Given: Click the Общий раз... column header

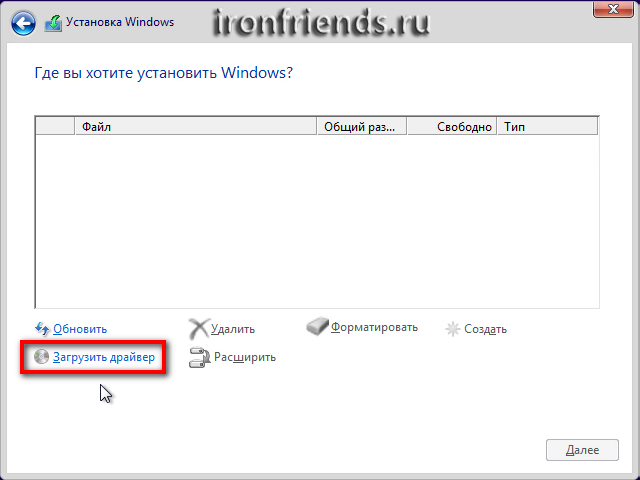Looking at the screenshot, I should pos(361,127).
